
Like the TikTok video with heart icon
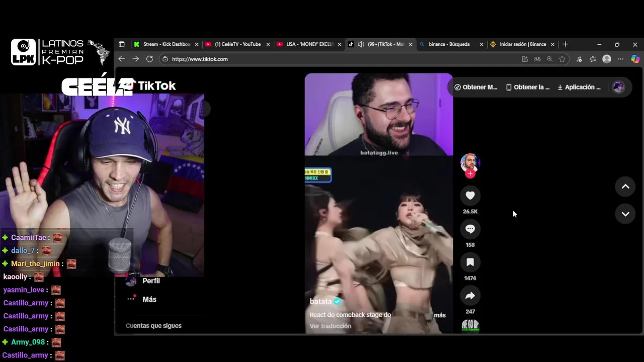click(x=470, y=196)
